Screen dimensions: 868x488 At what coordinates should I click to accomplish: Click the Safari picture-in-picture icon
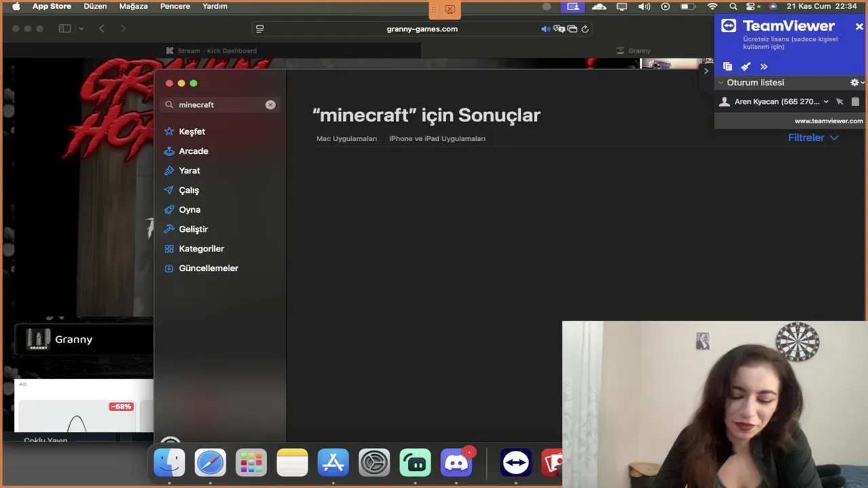coord(572,28)
